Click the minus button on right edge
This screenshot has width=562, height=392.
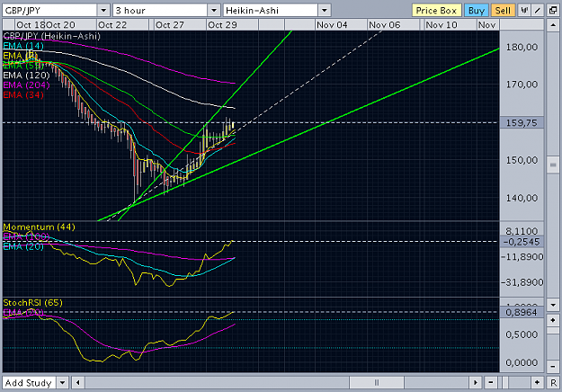point(553,366)
